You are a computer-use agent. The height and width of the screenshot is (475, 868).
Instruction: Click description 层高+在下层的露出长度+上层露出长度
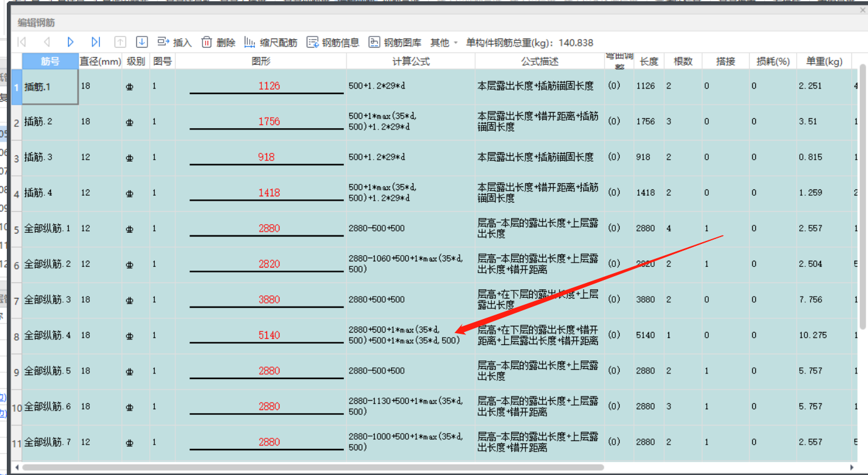540,300
